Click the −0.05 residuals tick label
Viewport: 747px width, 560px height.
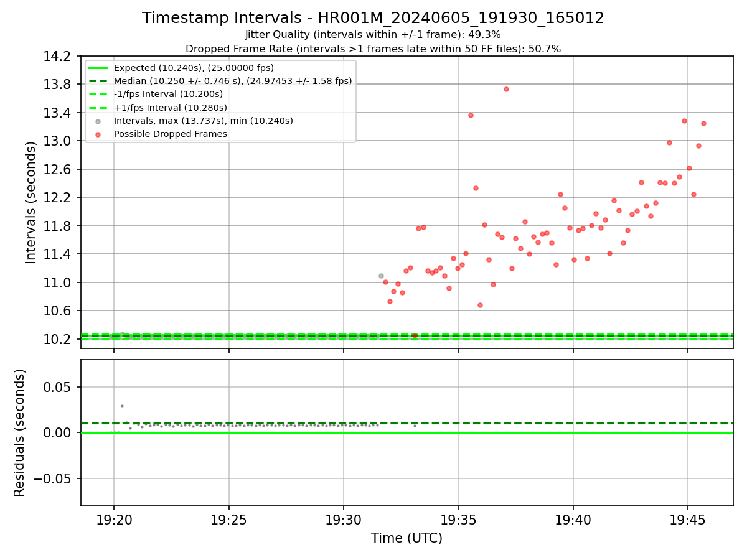tap(53, 478)
